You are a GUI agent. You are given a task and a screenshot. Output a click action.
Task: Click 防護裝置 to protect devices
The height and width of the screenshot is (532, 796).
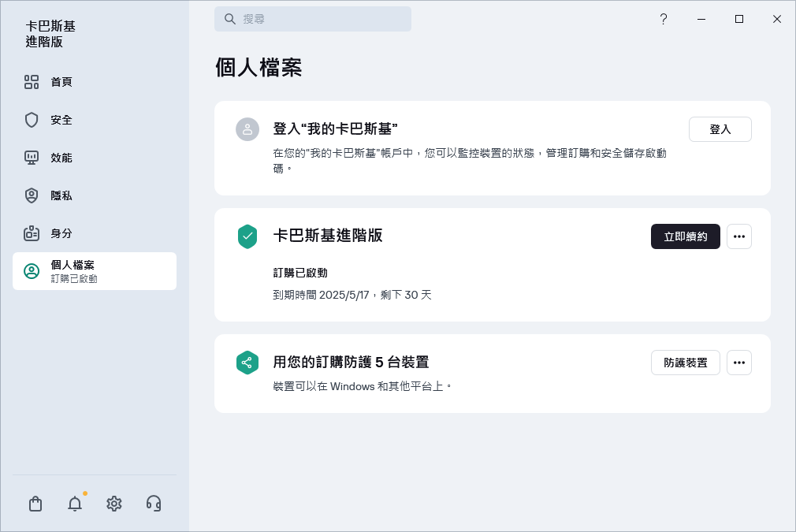686,363
